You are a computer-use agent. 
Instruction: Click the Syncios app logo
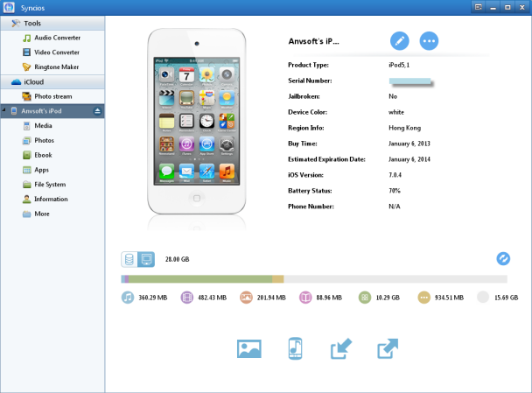pos(9,7)
